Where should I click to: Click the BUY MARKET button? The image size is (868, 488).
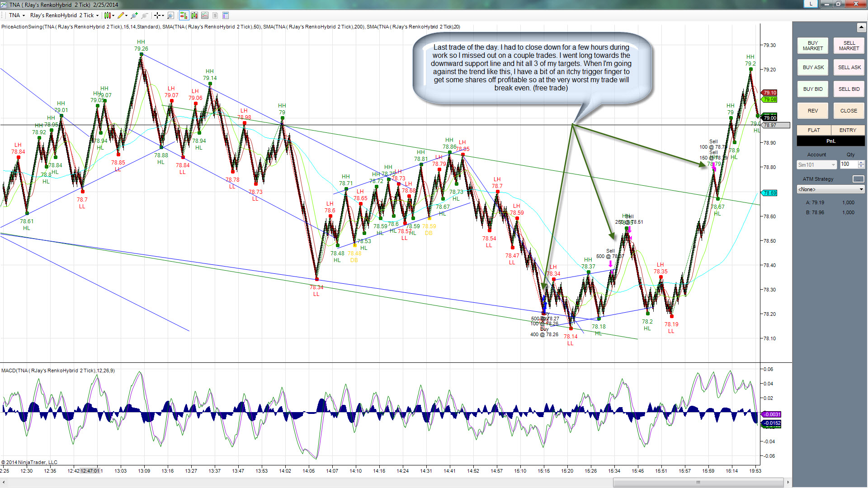[x=812, y=46]
